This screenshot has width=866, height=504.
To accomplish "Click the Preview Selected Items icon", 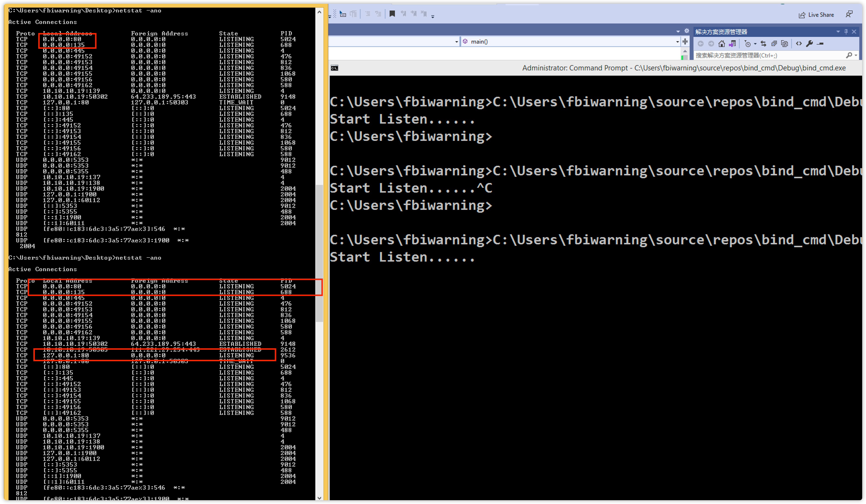I will tap(820, 44).
